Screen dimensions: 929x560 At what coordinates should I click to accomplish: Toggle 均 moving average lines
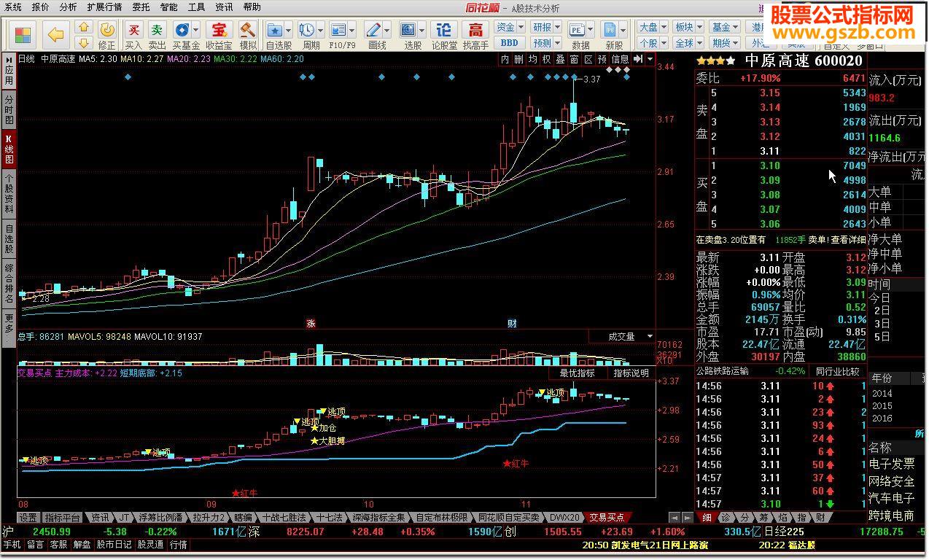point(533,59)
